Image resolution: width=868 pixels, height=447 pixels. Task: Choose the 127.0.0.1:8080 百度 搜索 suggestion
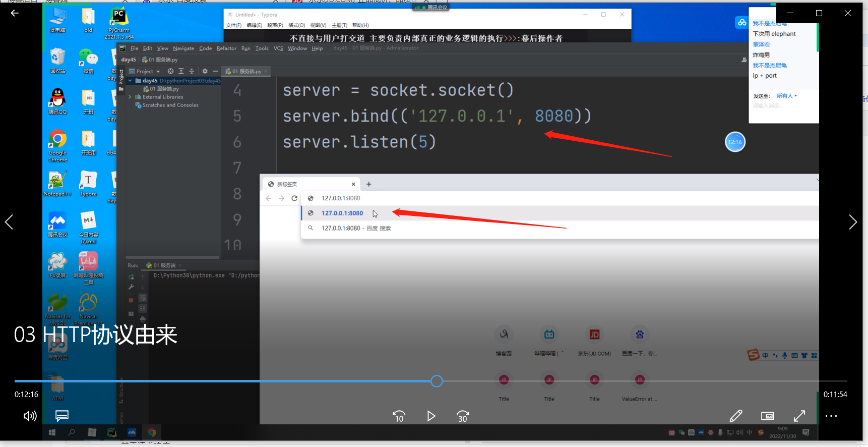(560, 229)
